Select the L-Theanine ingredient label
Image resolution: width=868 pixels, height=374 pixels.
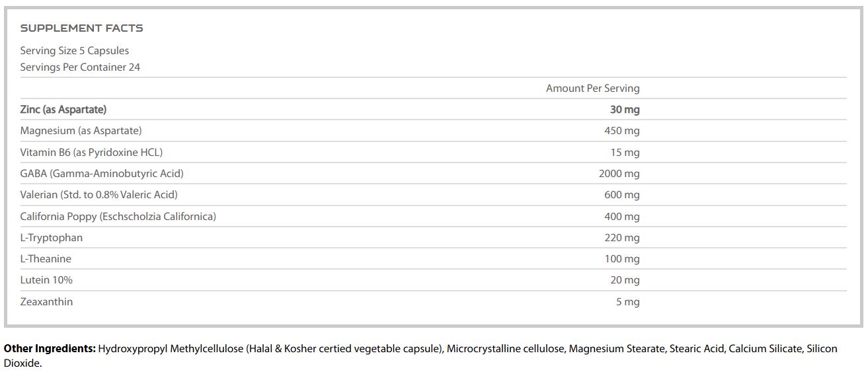(x=46, y=259)
